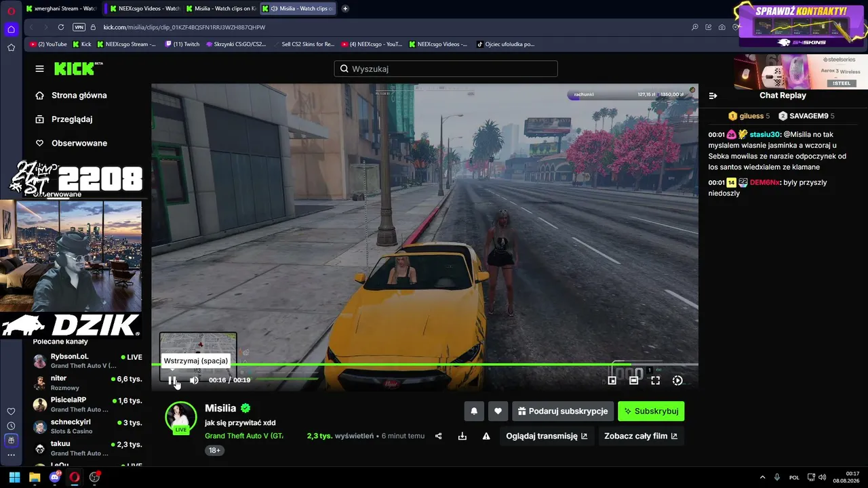Image resolution: width=868 pixels, height=488 pixels.
Task: Open Opera sidebar bookmarks star icon
Action: tap(11, 47)
